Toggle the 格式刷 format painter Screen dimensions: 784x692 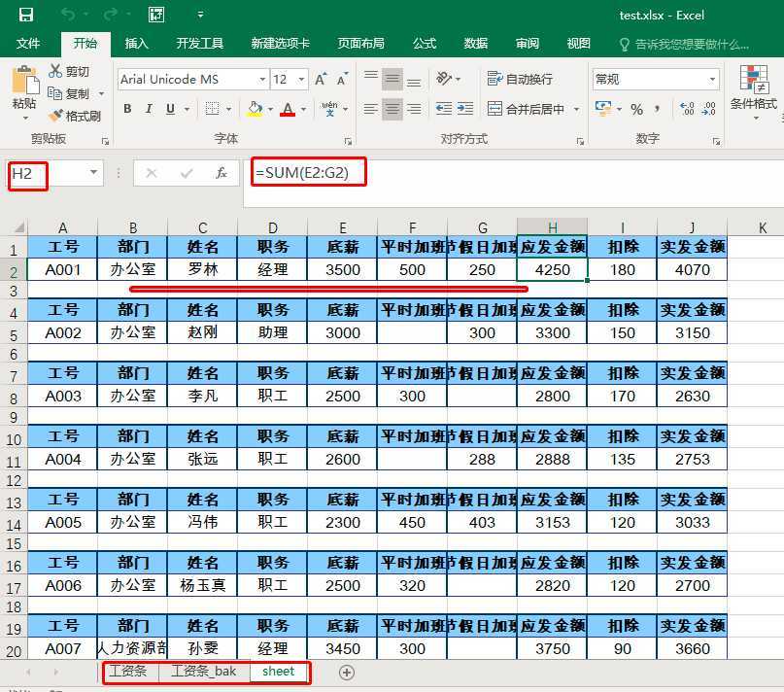coord(75,116)
